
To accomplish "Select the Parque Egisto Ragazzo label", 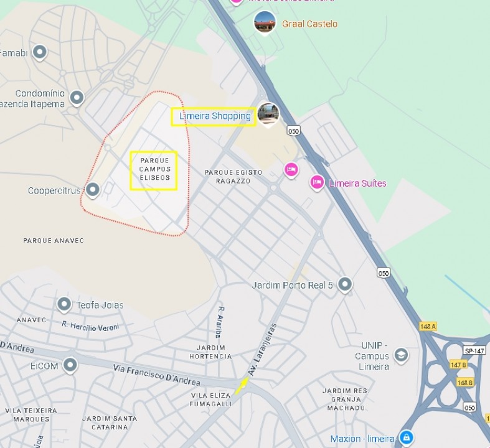I will click(x=233, y=177).
